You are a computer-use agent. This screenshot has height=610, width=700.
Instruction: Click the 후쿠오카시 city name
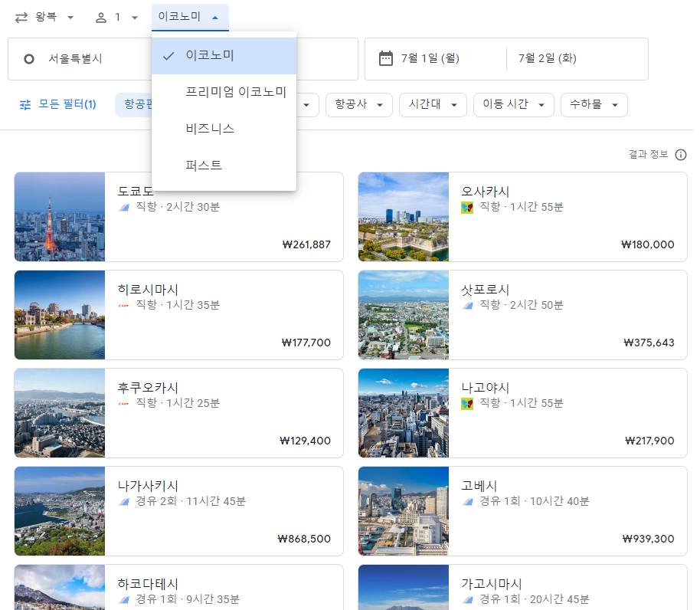click(148, 388)
